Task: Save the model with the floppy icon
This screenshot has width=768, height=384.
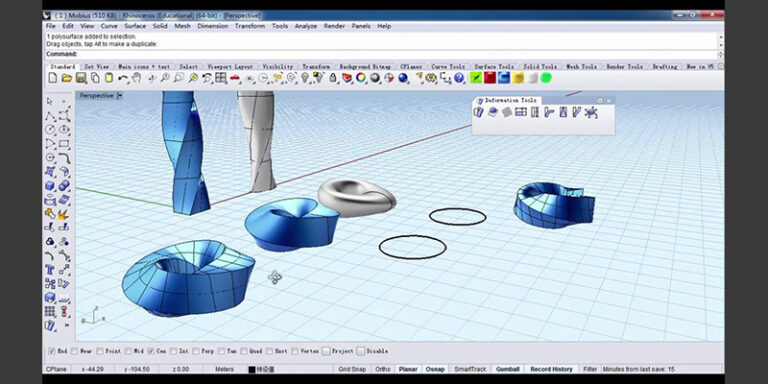Action: pos(81,77)
